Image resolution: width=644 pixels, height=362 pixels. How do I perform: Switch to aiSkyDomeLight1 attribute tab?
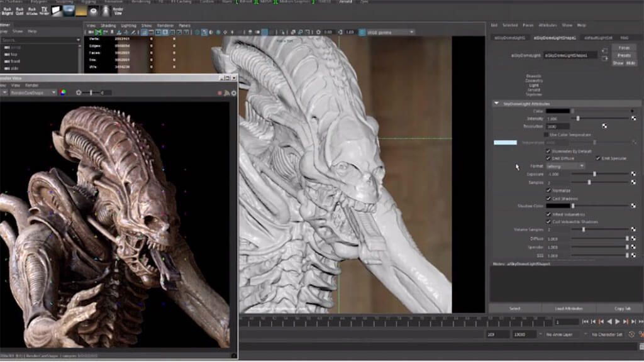(x=509, y=38)
